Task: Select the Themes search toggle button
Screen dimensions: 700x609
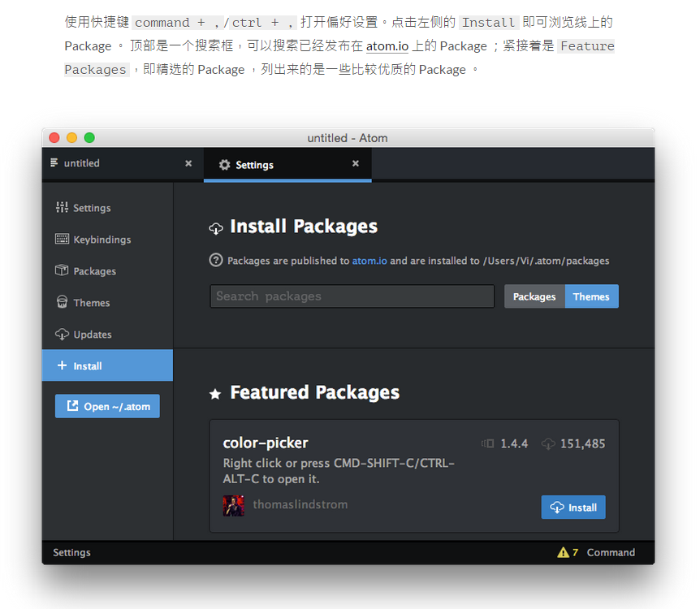Action: tap(591, 296)
